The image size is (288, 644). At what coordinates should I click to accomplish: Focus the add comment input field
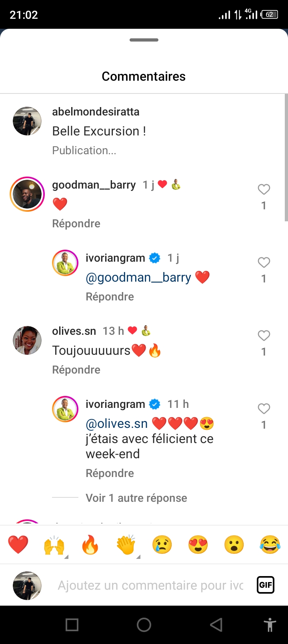pyautogui.click(x=150, y=585)
